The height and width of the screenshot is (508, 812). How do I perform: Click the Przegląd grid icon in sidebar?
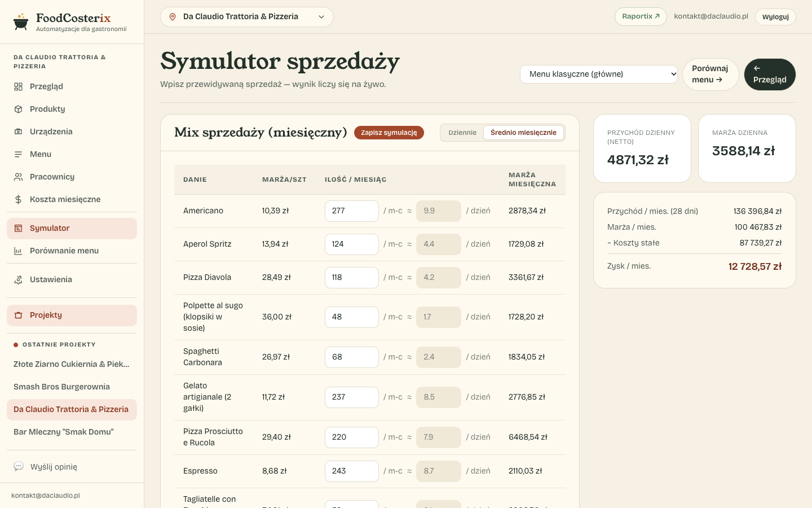coord(19,86)
